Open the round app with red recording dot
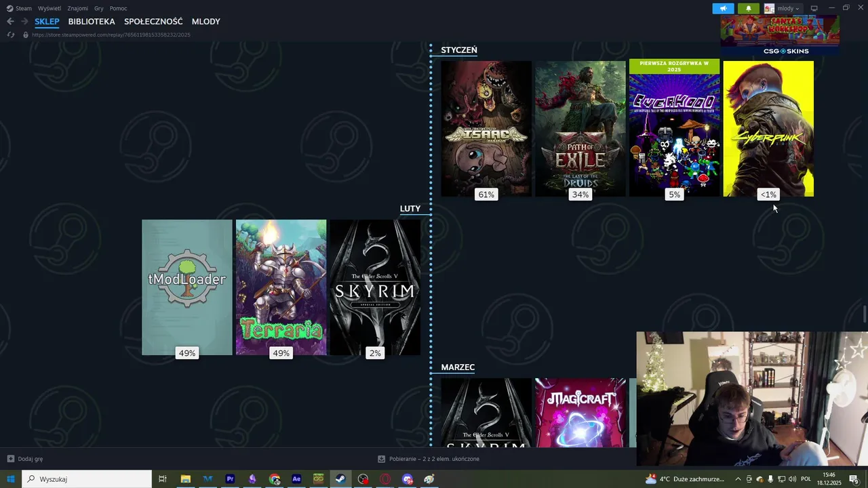This screenshot has height=488, width=868. (x=363, y=479)
